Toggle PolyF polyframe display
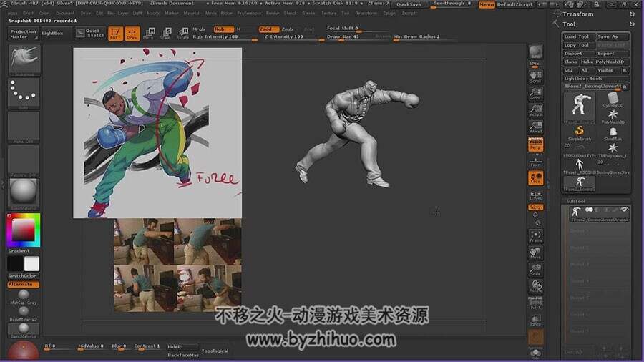 coord(535,303)
